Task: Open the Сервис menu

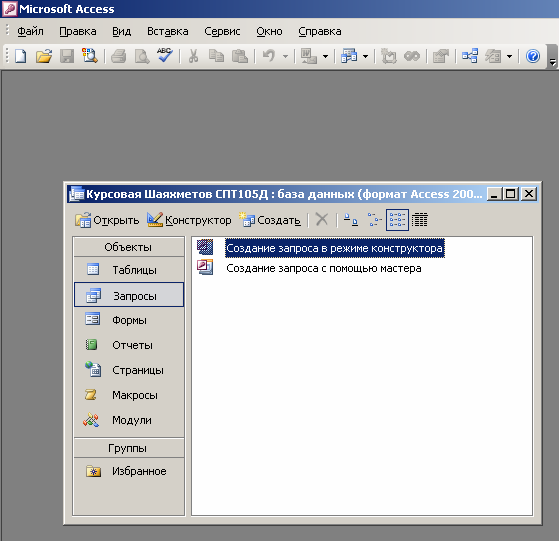Action: [x=222, y=31]
